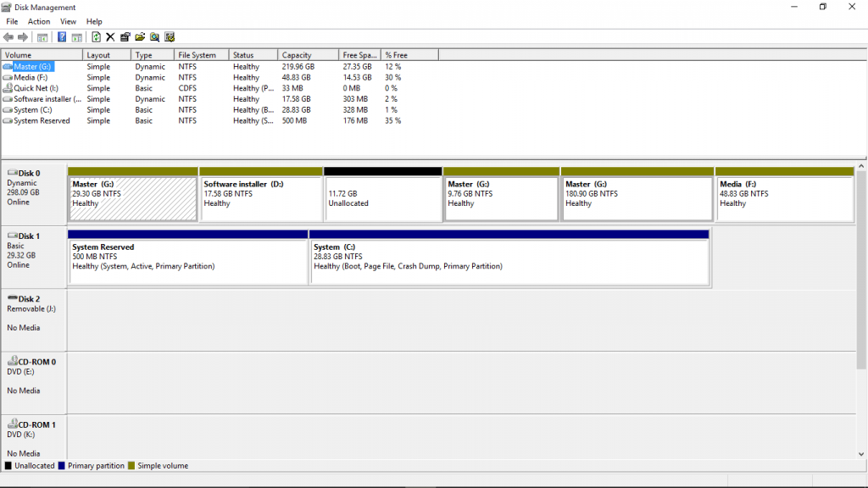The width and height of the screenshot is (868, 488).
Task: Sort by the Status column header
Action: pyautogui.click(x=253, y=55)
